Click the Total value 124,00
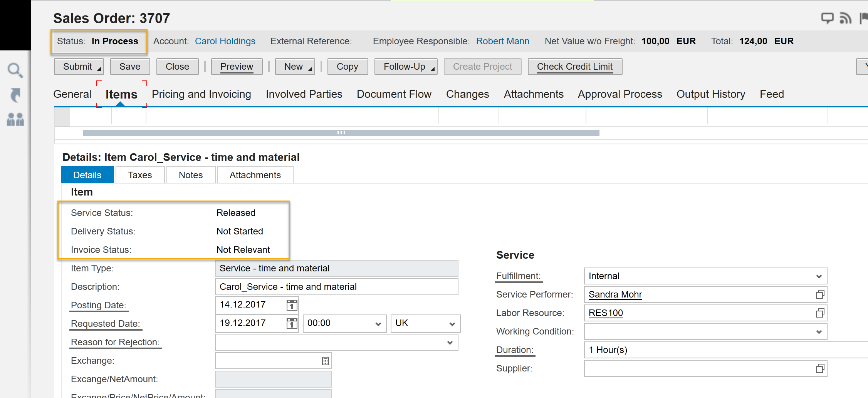The height and width of the screenshot is (398, 868). click(x=753, y=41)
